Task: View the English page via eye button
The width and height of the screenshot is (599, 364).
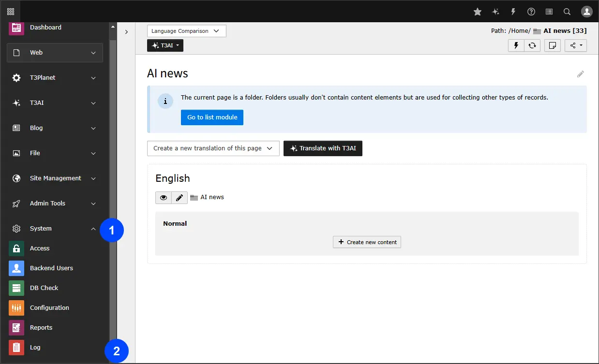Action: point(164,198)
